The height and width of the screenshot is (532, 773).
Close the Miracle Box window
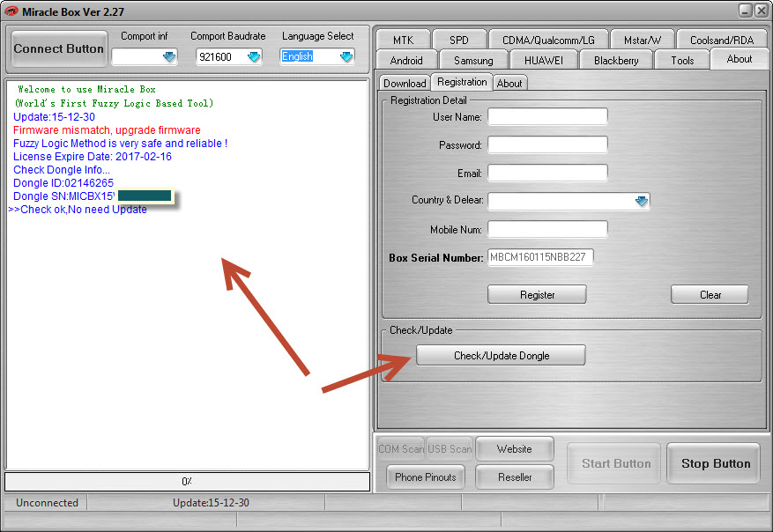point(762,11)
